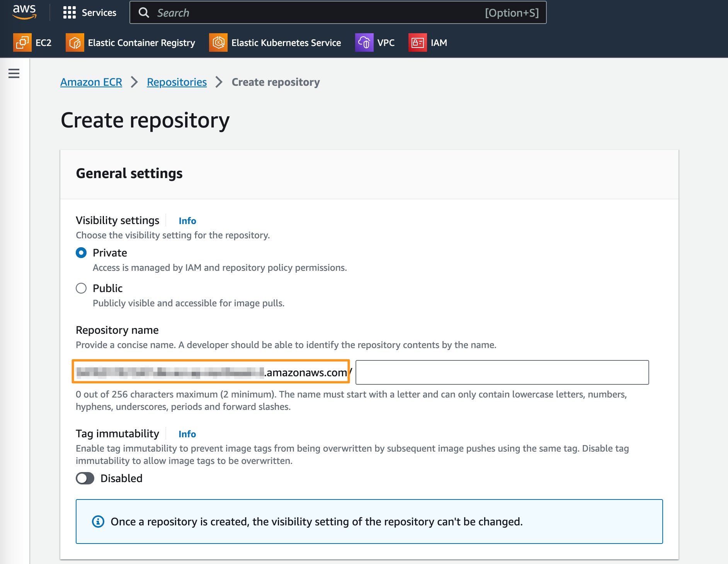Expand the hamburger side navigation menu

click(14, 73)
